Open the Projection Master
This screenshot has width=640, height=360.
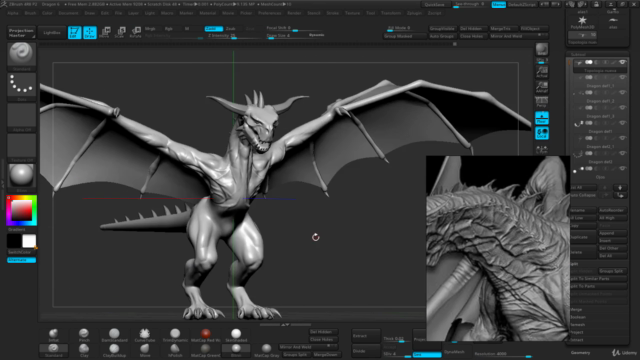point(21,33)
